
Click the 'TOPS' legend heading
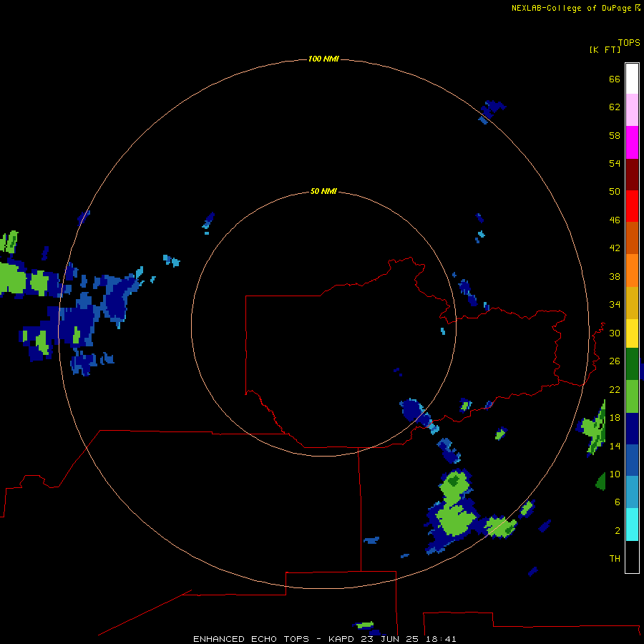629,43
